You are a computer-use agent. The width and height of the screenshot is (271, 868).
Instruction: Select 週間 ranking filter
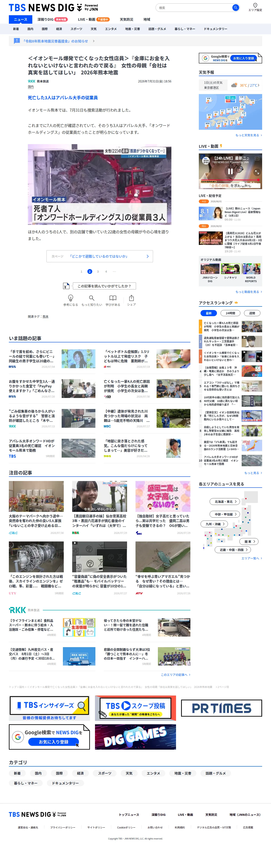(x=252, y=313)
